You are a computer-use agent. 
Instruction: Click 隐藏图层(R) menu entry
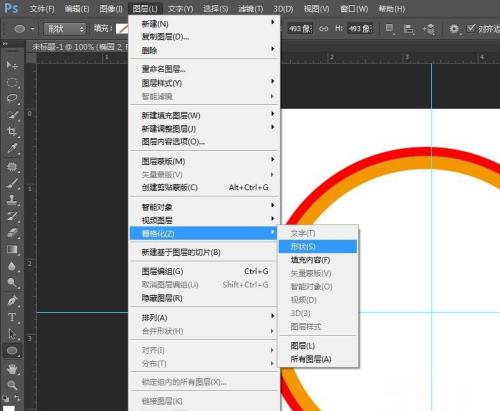[204, 298]
